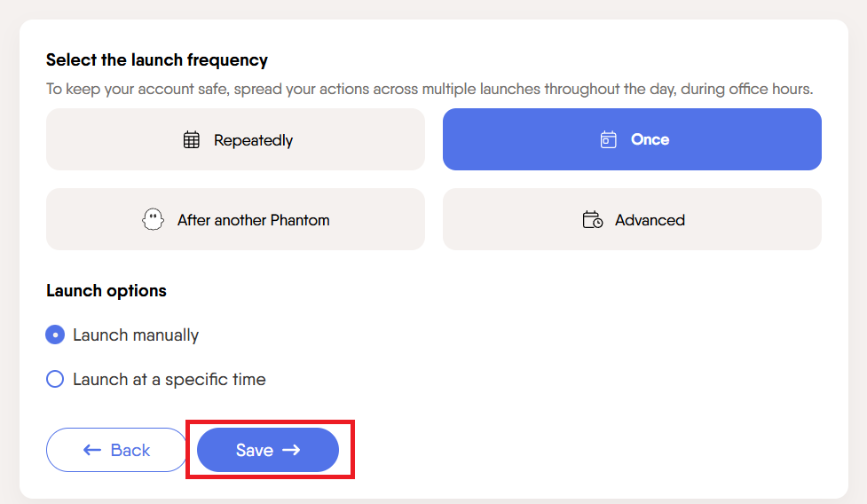The height and width of the screenshot is (504, 867).
Task: Click the calendar-clock icon beside Advanced
Action: (593, 220)
